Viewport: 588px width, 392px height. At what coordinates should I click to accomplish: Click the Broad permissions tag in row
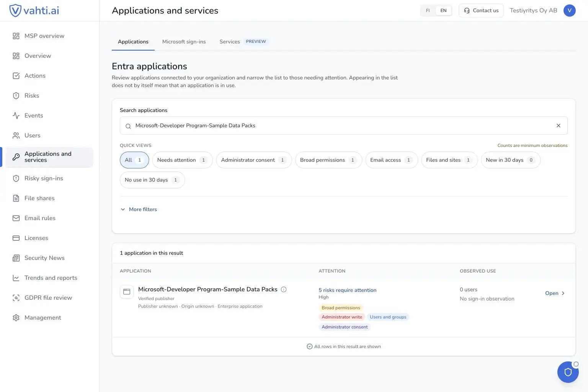341,308
